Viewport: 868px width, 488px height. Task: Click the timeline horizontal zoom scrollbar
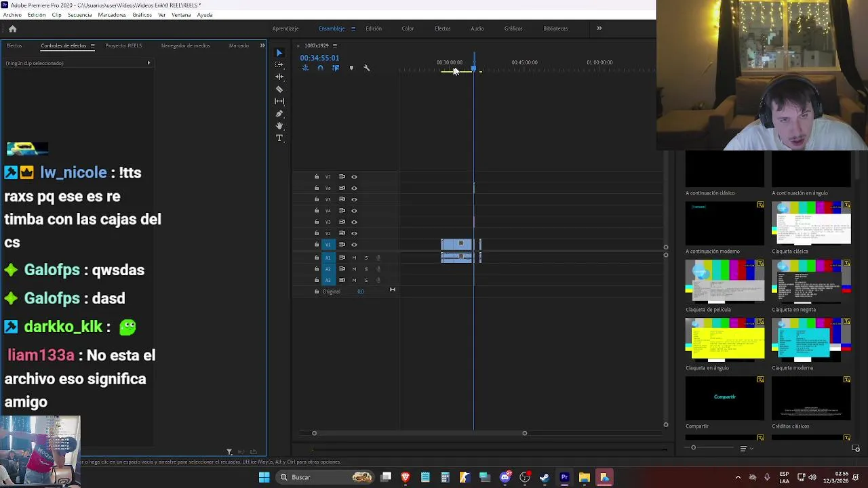[x=419, y=433]
